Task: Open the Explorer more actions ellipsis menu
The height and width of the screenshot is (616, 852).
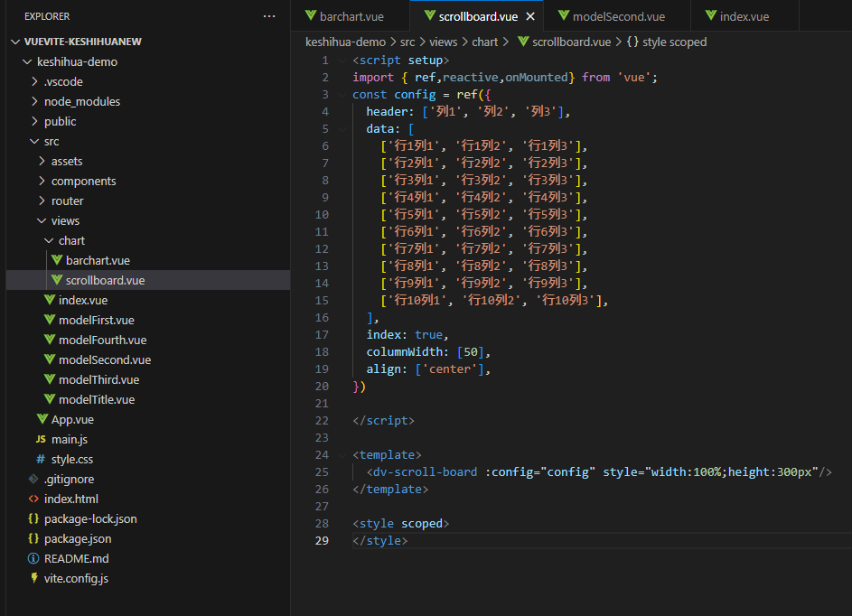Action: [269, 16]
